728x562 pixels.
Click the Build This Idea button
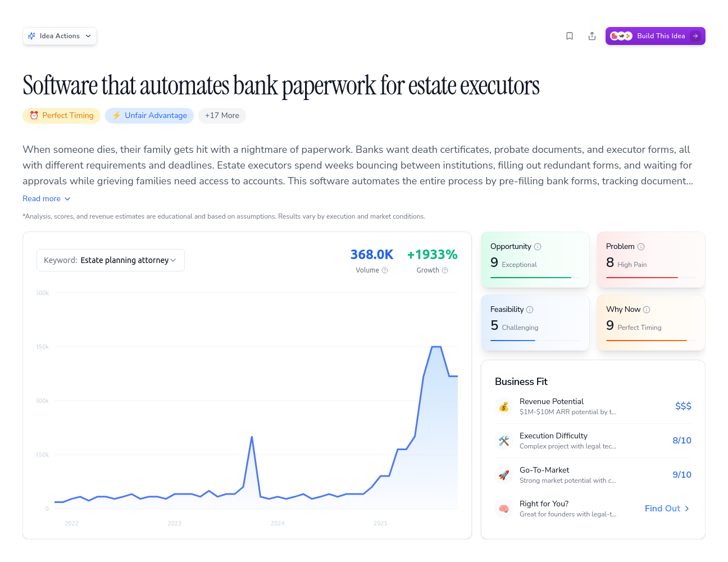655,35
